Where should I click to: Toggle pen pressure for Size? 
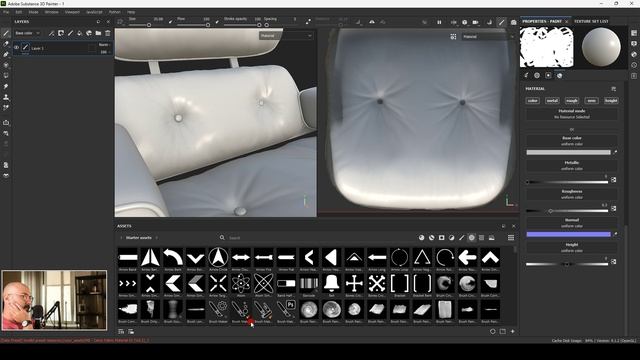coord(171,21)
